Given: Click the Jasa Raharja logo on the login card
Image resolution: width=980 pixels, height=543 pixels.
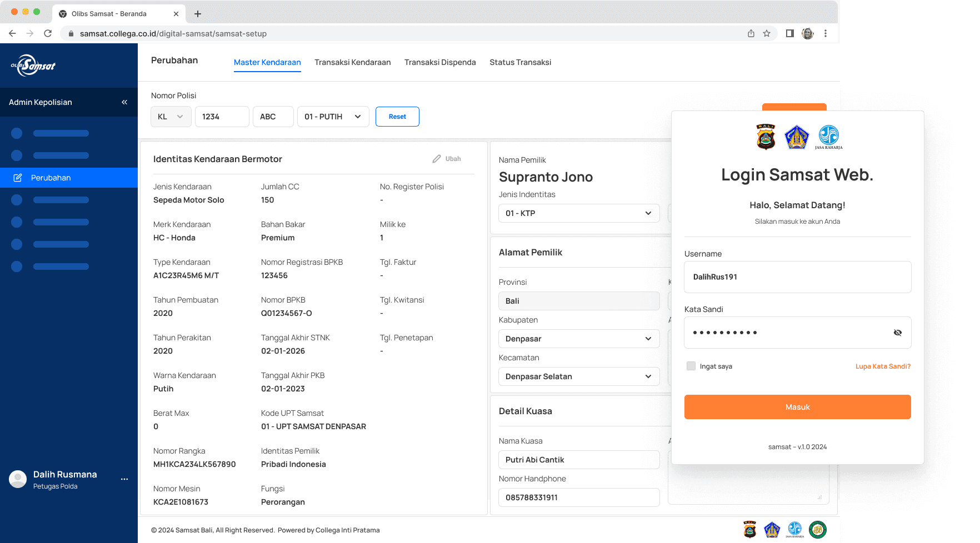Looking at the screenshot, I should click(x=828, y=137).
